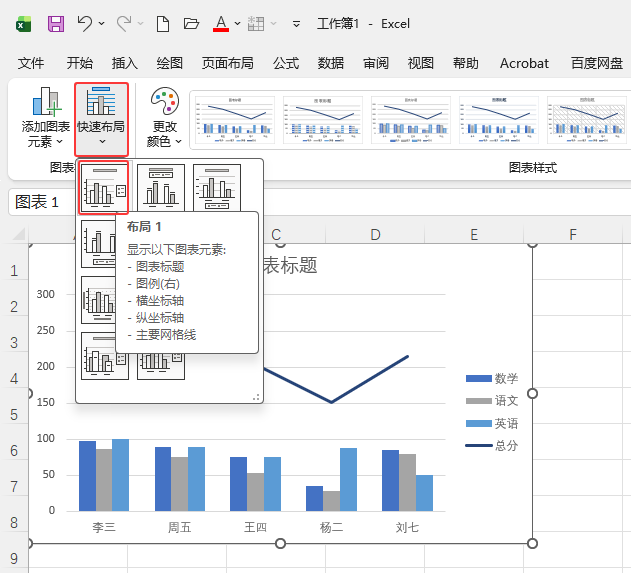Click the 李三 axis label
The width and height of the screenshot is (631, 573).
click(x=104, y=527)
